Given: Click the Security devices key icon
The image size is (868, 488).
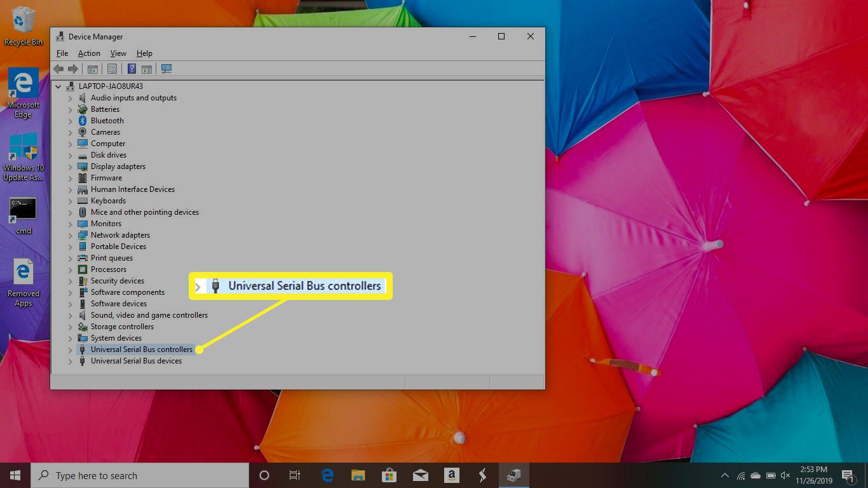Looking at the screenshot, I should tap(82, 281).
